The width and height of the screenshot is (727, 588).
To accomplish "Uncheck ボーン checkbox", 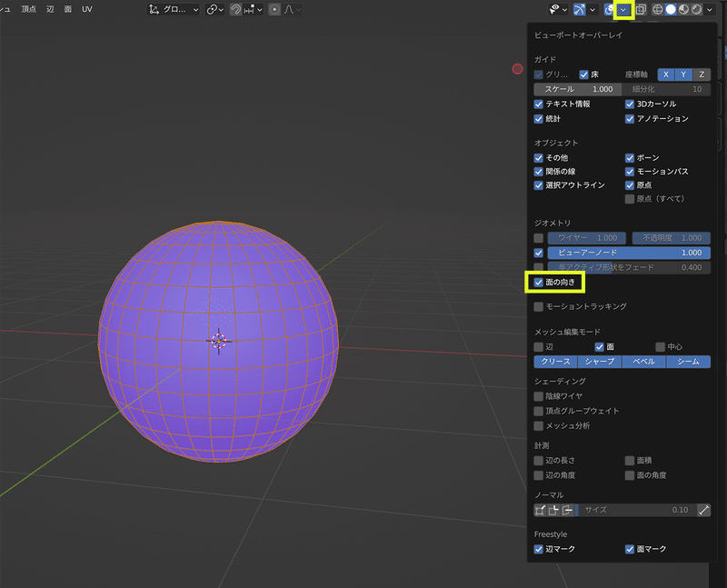I will click(x=630, y=157).
